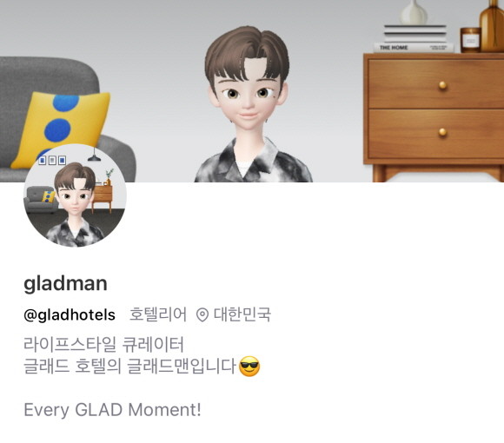Click the 글래드 호텔의 글래드맨입니다 bio line
The image size is (504, 443).
coord(130,367)
